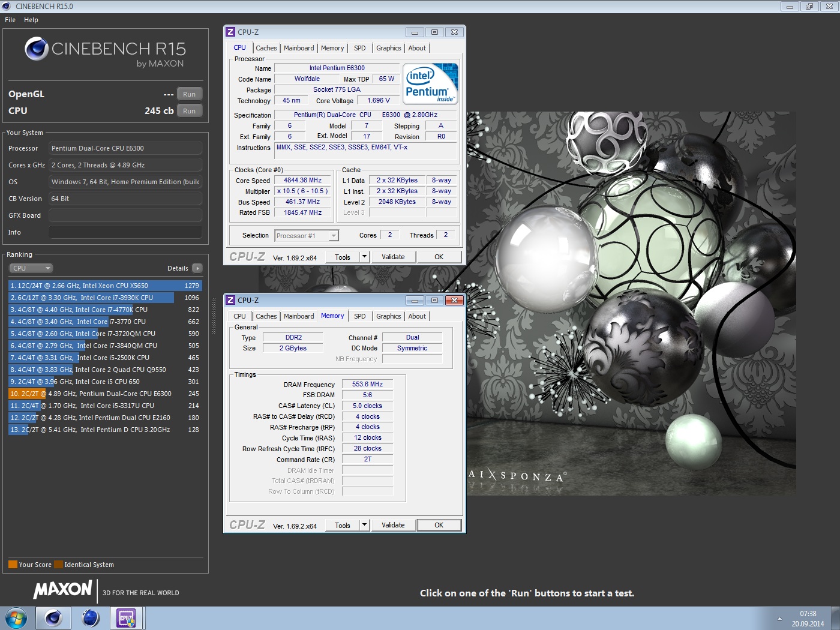Click Validate in the lower CPU-Z window
Image resolution: width=840 pixels, height=630 pixels.
coord(393,525)
